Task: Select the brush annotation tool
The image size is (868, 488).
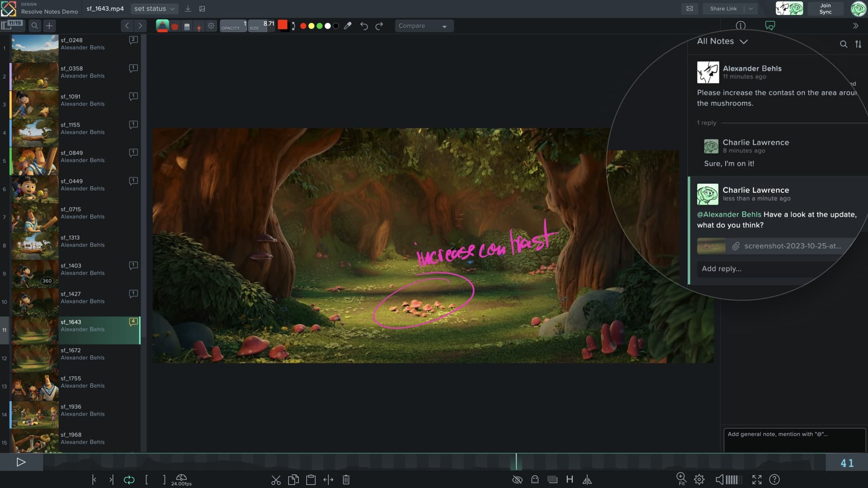Action: click(162, 26)
